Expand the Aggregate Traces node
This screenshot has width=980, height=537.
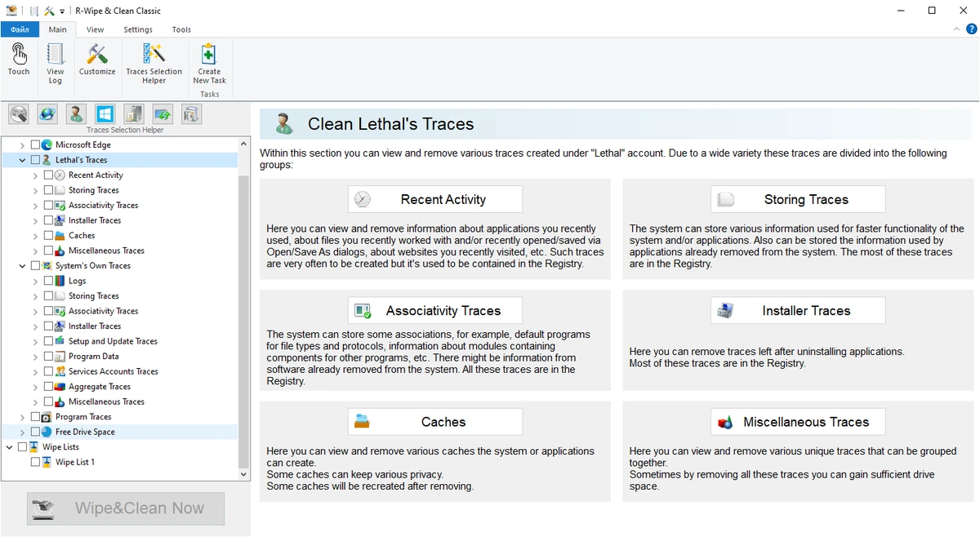tap(35, 386)
